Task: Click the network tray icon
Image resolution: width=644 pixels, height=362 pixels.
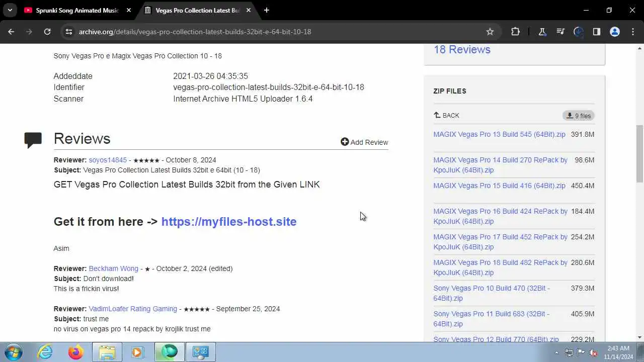Action: [569, 352]
